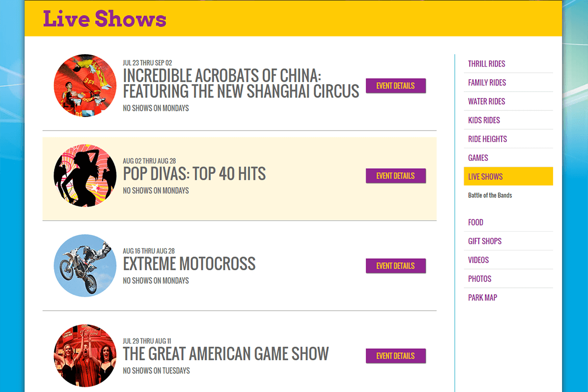Click the Extreme Motocross bike thumbnail

tap(85, 265)
